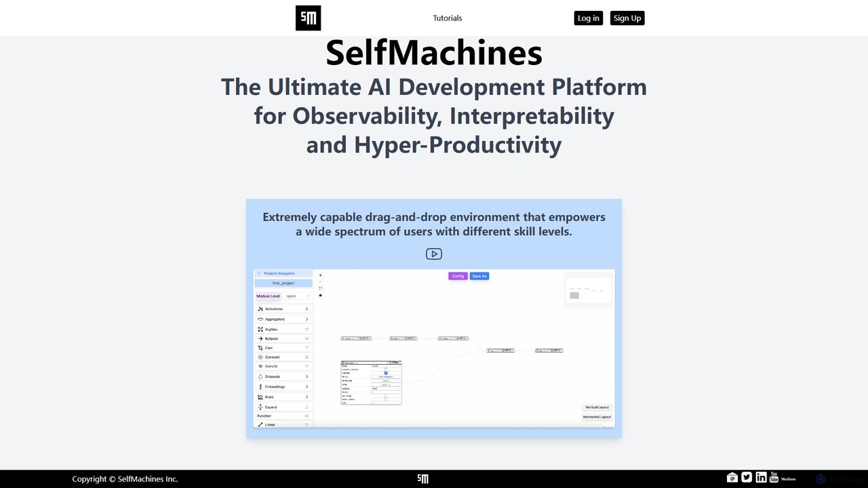Click the Module Level label
868x488 pixels.
point(268,296)
